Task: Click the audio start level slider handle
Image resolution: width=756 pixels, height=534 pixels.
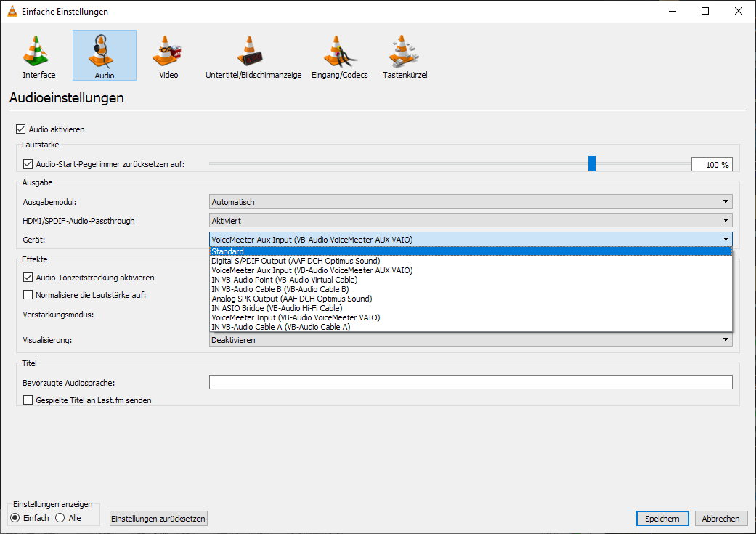Action: [x=592, y=163]
